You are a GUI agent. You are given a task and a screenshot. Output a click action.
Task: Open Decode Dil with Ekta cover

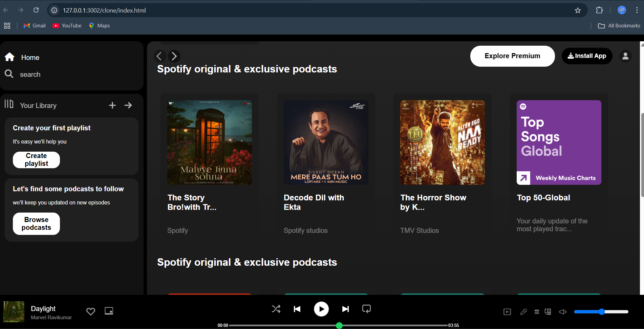326,142
